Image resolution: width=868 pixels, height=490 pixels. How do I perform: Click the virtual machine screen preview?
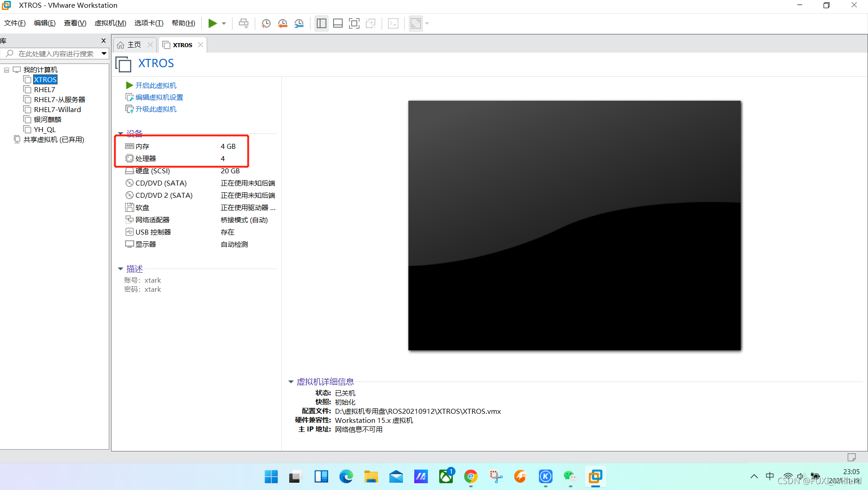pos(574,225)
